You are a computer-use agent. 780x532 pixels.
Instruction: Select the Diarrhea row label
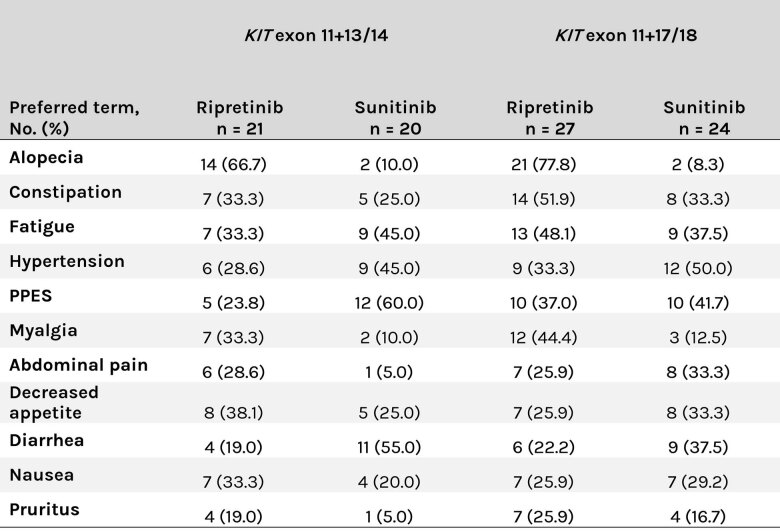click(47, 440)
